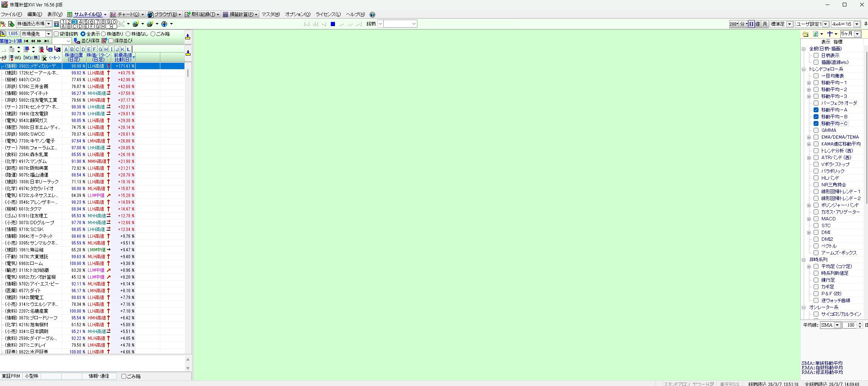The image size is (868, 386).
Task: Switch to weekly 週 chart button
Action: point(758,24)
